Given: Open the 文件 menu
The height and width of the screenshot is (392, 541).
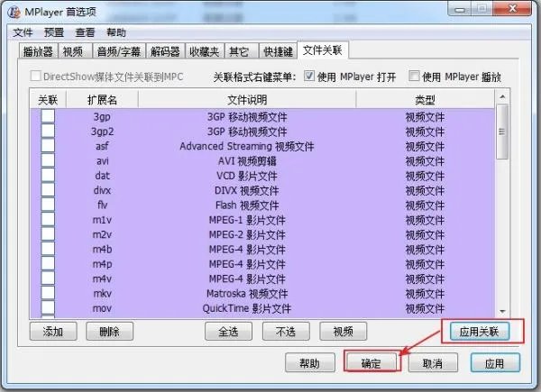Looking at the screenshot, I should (23, 32).
